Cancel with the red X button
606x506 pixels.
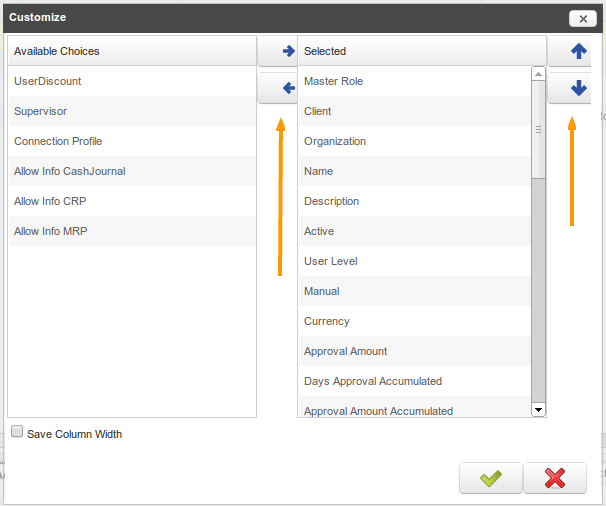coord(554,478)
